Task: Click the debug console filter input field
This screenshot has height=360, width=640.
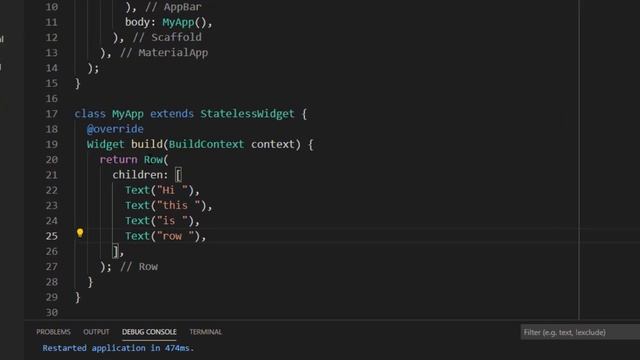Action: (580, 332)
